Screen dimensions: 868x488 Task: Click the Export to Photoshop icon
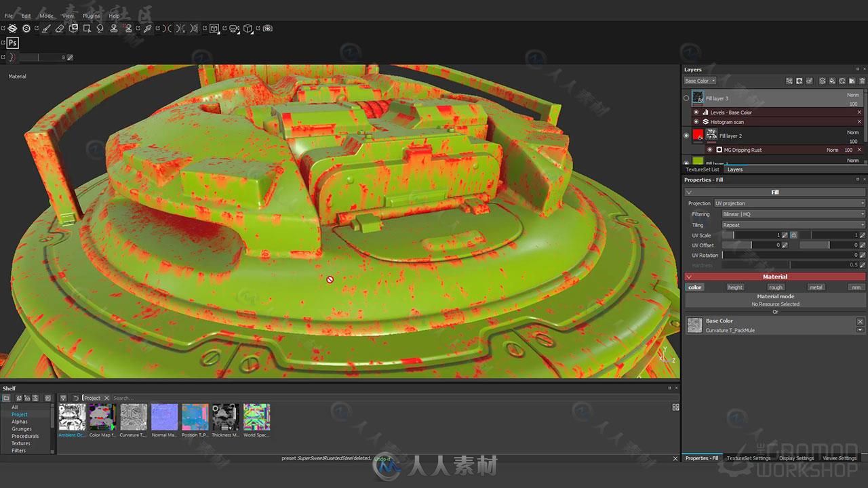pyautogui.click(x=12, y=43)
